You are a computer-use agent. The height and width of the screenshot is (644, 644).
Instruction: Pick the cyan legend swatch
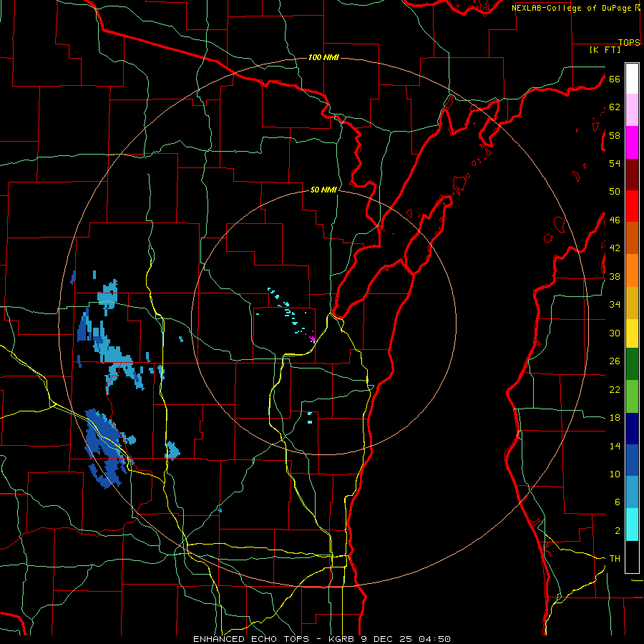(632, 525)
